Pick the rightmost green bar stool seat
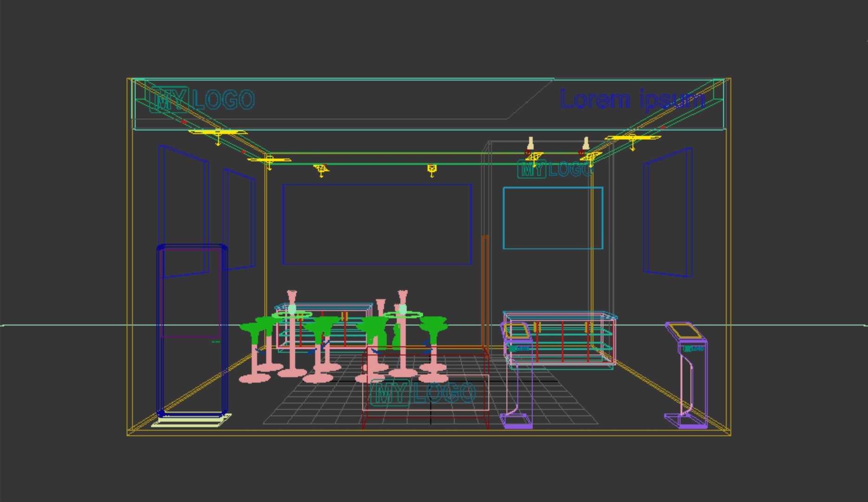 433,329
